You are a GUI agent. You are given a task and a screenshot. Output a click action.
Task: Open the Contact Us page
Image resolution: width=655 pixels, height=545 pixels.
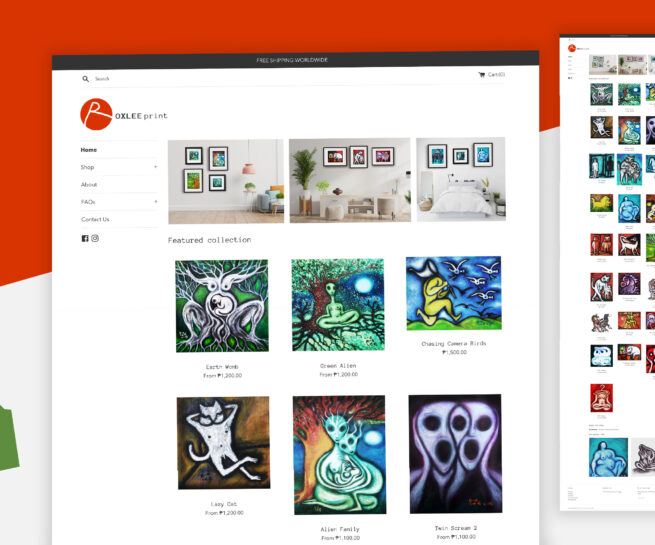pyautogui.click(x=95, y=219)
